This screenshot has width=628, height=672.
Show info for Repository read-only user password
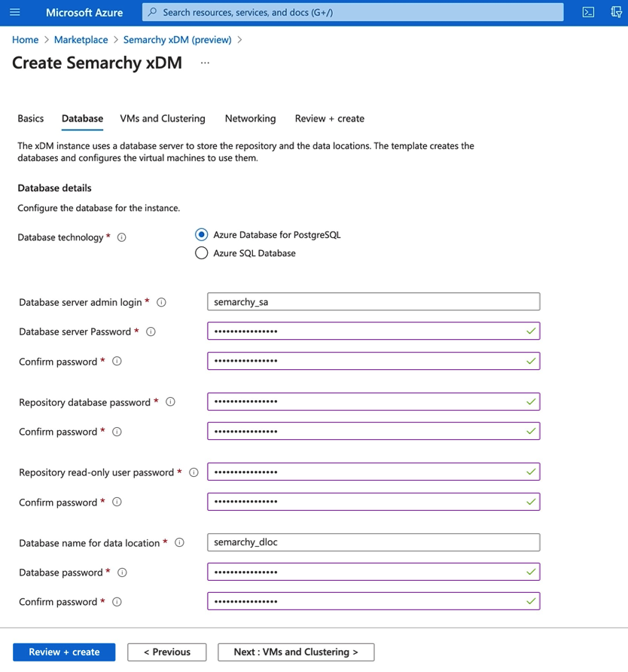[x=194, y=472]
